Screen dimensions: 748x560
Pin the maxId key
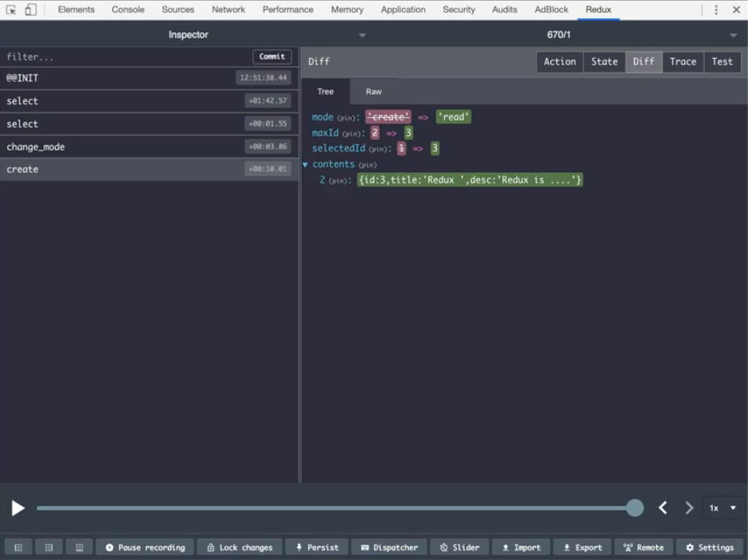pyautogui.click(x=352, y=133)
